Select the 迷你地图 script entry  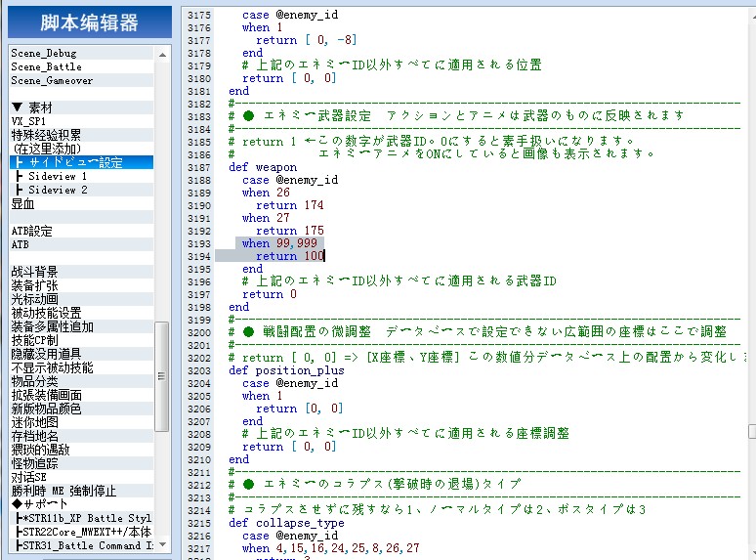tap(81, 422)
